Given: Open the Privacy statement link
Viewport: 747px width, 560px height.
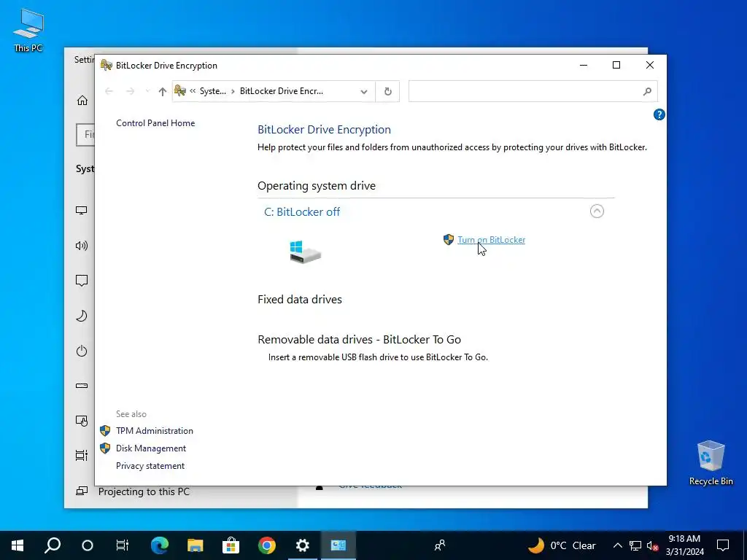Looking at the screenshot, I should (150, 466).
